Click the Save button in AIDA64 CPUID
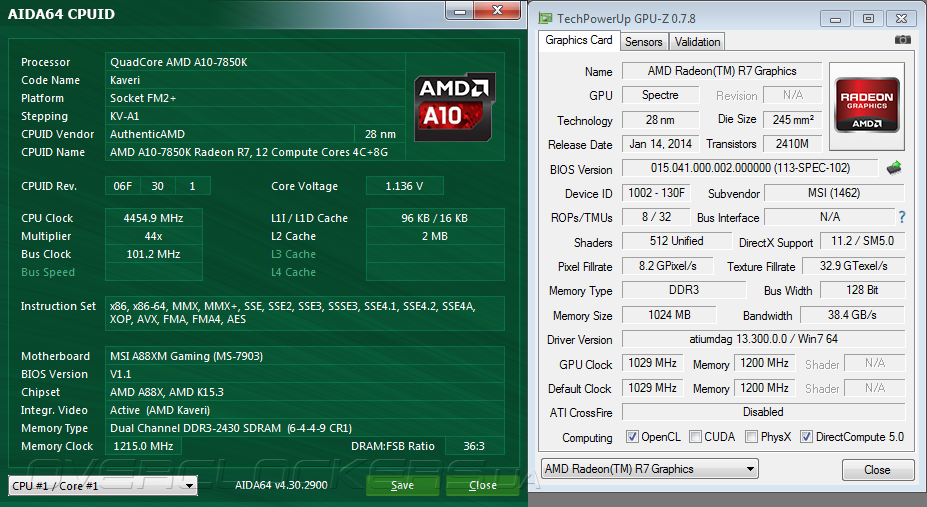The image size is (927, 507). coord(403,485)
